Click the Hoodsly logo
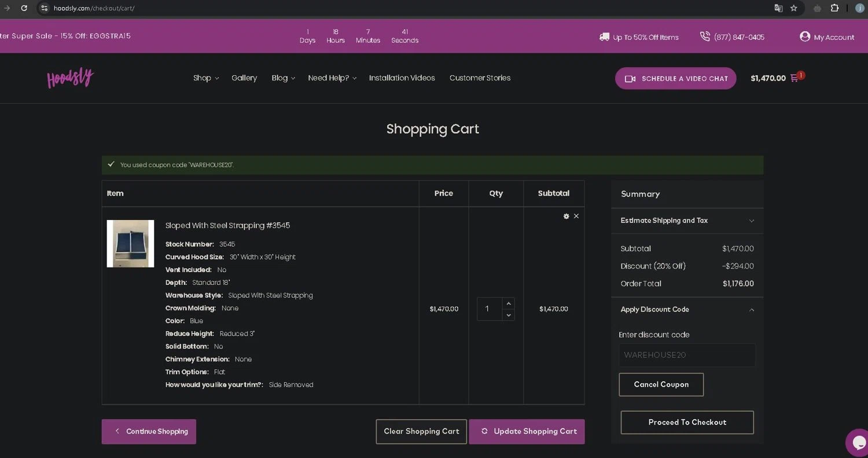The image size is (868, 458). [x=70, y=78]
